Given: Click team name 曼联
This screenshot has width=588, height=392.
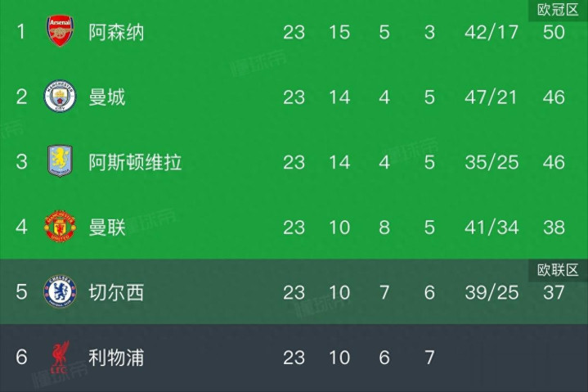Looking at the screenshot, I should tap(107, 227).
